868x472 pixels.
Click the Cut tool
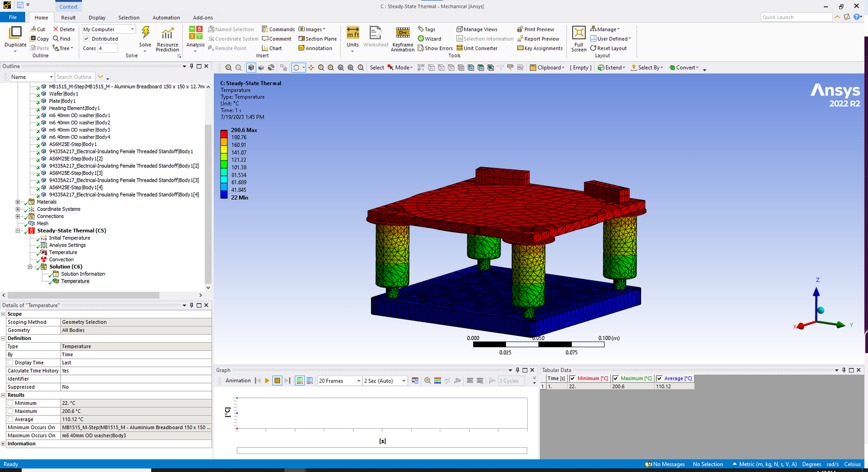pos(38,29)
